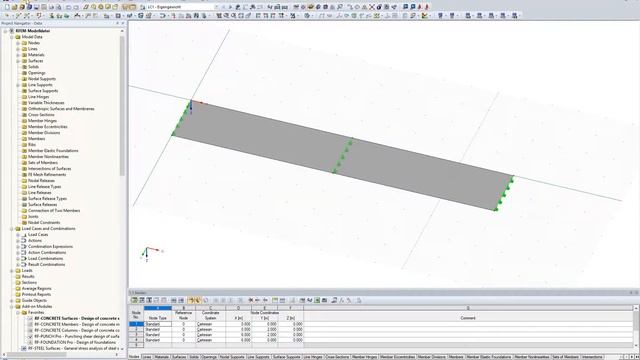The height and width of the screenshot is (360, 640).
Task: Collapse Load Cases and Combinations node
Action: click(12, 229)
